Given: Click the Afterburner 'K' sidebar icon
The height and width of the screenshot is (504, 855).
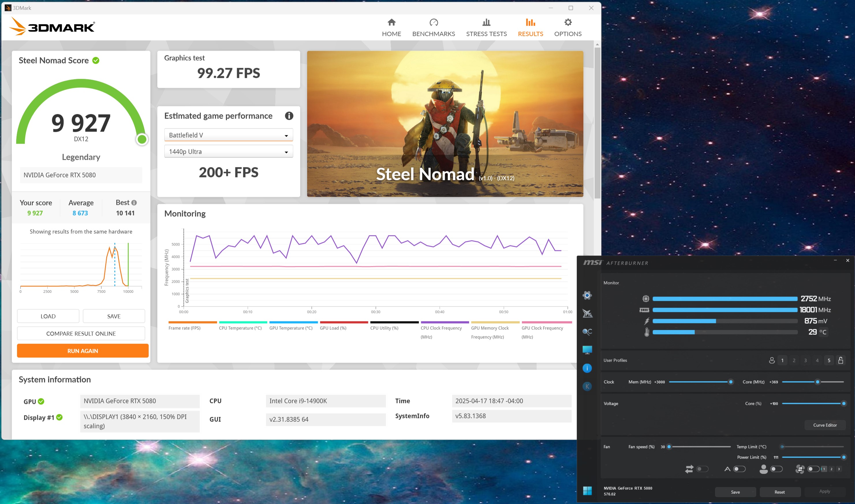Looking at the screenshot, I should 587,386.
